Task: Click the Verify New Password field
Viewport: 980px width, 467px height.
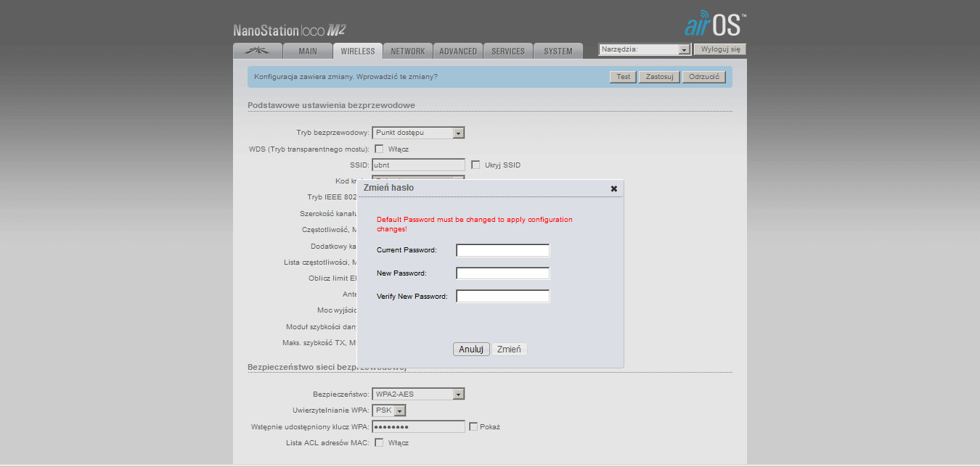Action: pyautogui.click(x=502, y=296)
